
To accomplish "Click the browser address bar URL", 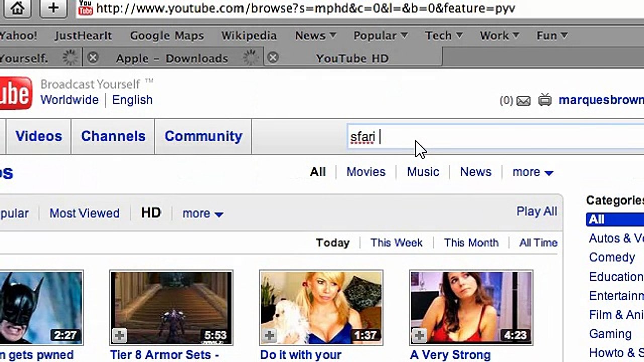I will [x=305, y=8].
